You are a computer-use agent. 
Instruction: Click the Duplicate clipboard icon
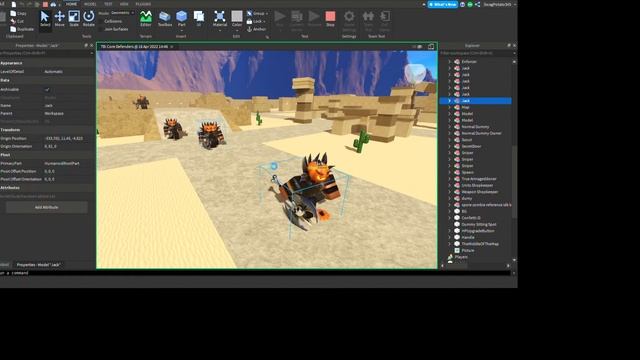pyautogui.click(x=13, y=29)
